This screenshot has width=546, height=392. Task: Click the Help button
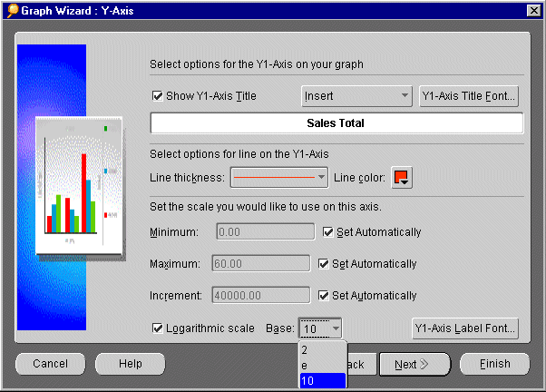click(131, 364)
